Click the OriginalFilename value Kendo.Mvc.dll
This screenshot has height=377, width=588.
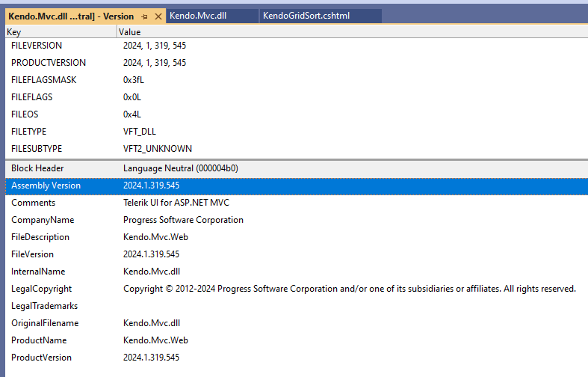pyautogui.click(x=152, y=324)
